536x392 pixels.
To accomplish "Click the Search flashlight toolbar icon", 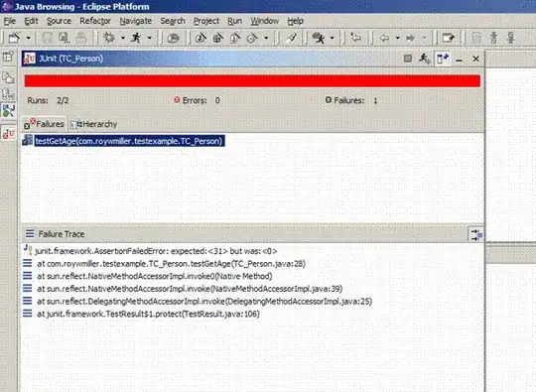I will [x=292, y=38].
